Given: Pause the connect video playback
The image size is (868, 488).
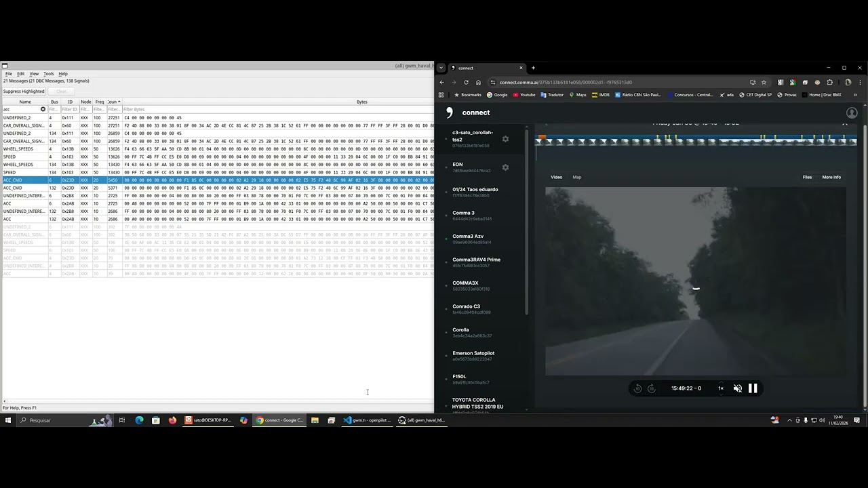Looking at the screenshot, I should tap(753, 388).
